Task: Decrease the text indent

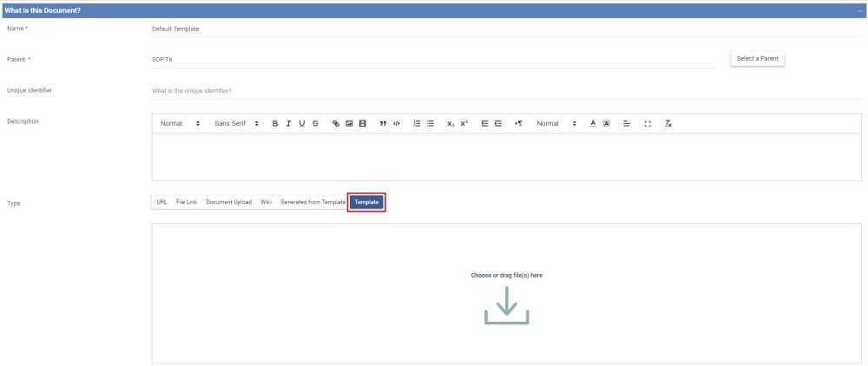Action: click(x=484, y=124)
